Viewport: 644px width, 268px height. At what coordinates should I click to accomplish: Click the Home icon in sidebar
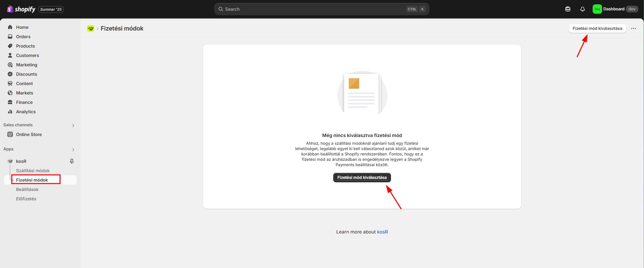10,27
